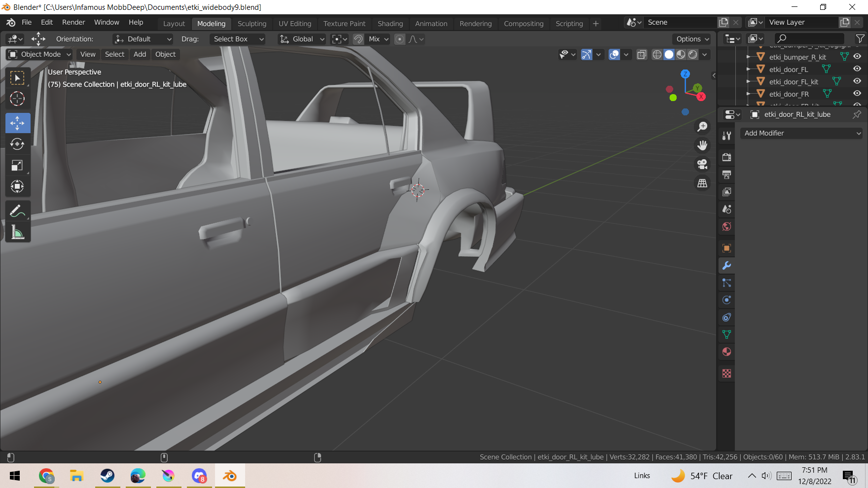Open the Output properties tab

click(726, 174)
